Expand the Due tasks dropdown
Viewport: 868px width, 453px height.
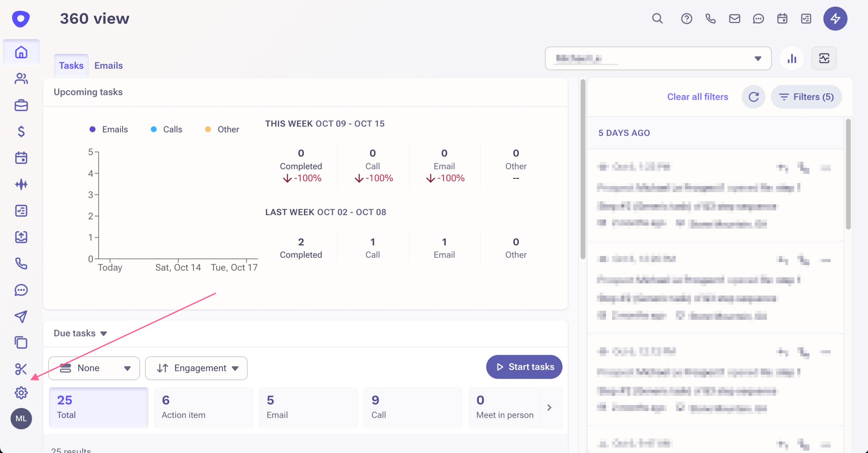pyautogui.click(x=80, y=333)
